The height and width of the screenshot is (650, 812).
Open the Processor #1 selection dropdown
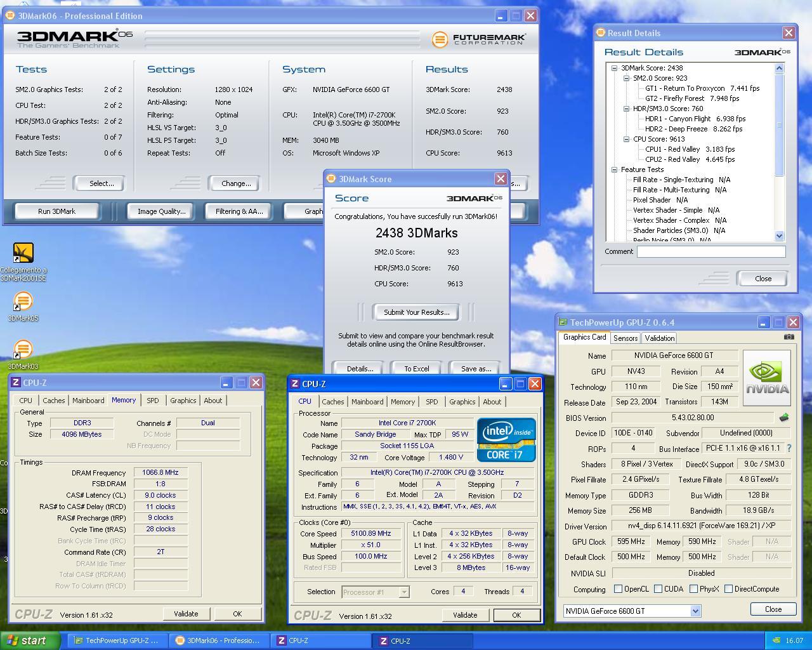coord(403,592)
